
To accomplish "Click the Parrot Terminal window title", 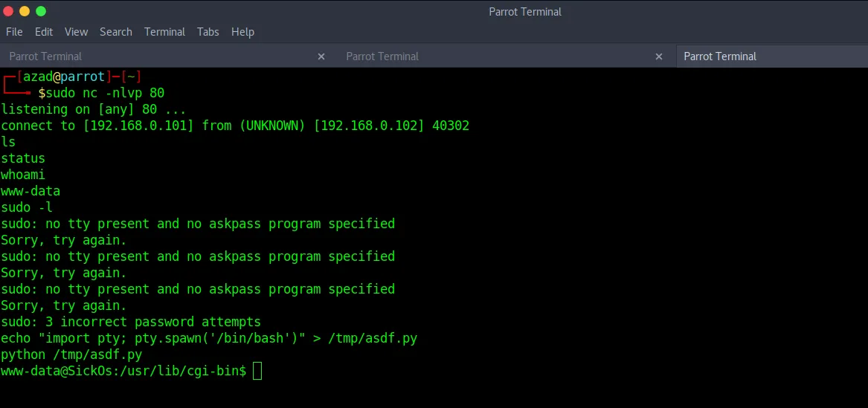I will [525, 12].
